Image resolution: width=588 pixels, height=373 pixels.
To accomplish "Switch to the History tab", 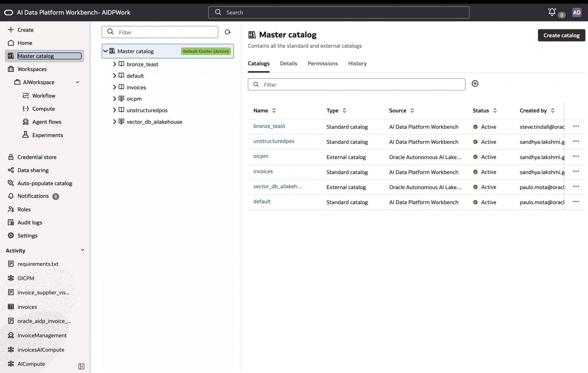I will [x=357, y=64].
